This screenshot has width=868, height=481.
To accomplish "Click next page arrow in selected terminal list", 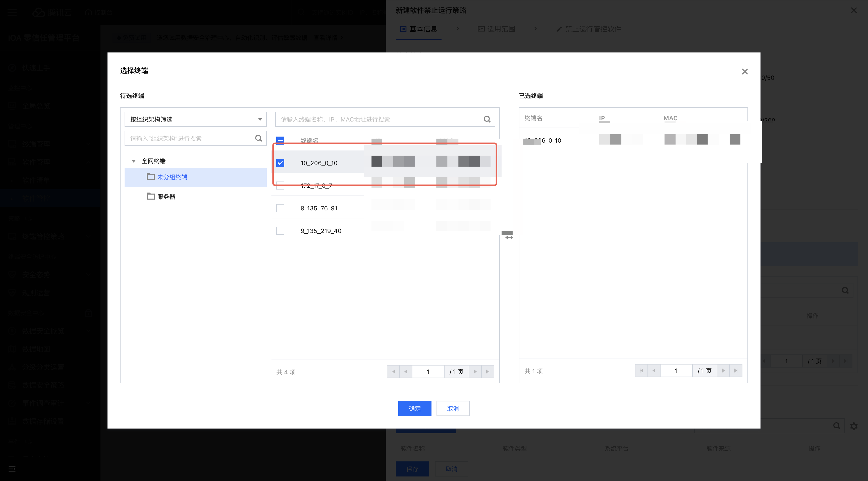I will pyautogui.click(x=723, y=371).
